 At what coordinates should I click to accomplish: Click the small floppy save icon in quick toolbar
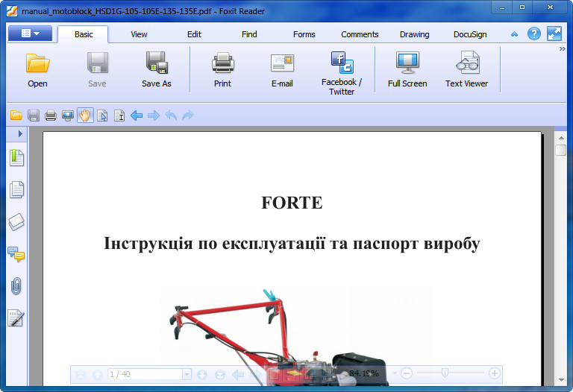[34, 116]
